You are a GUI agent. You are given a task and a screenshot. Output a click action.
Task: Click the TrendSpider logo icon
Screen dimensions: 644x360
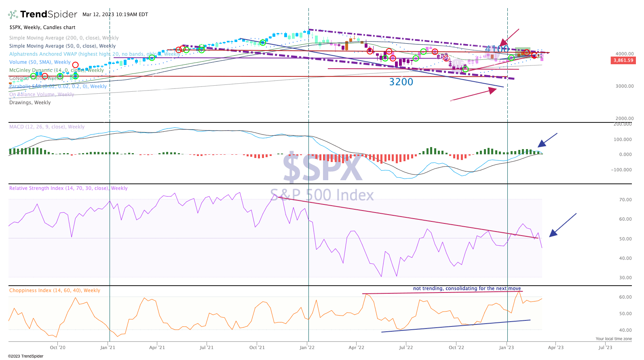13,15
